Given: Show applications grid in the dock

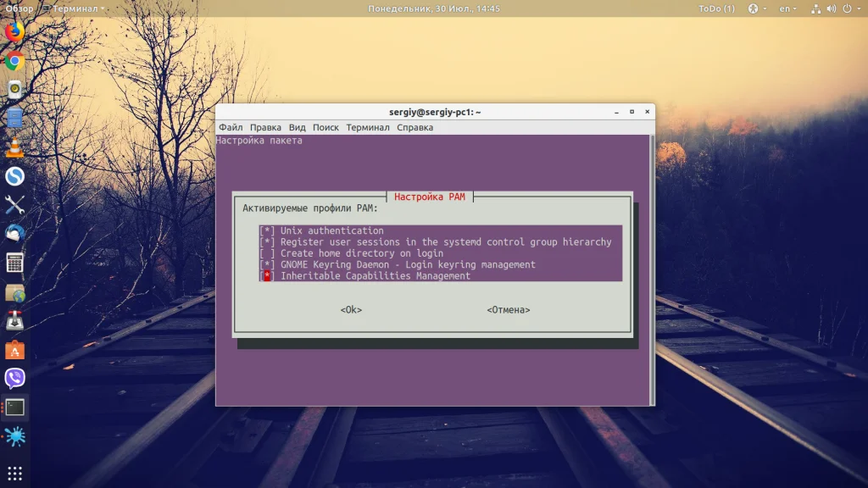Looking at the screenshot, I should click(15, 473).
